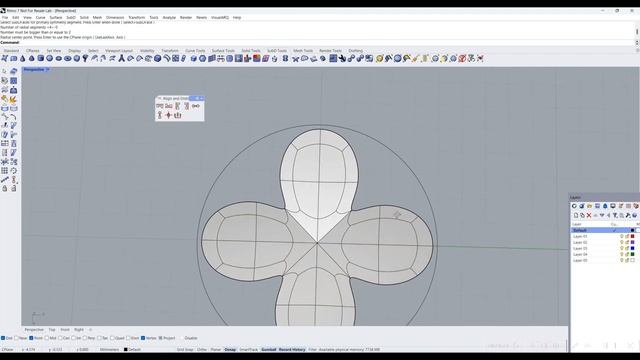The height and width of the screenshot is (360, 640).
Task: Click the hammer tools icon in Layers
Action: [628, 215]
